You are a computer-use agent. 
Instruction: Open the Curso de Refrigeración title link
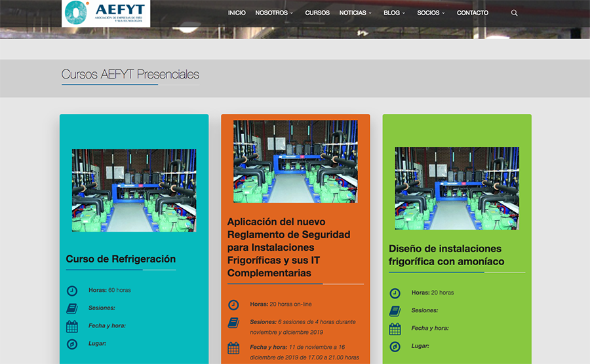(121, 259)
